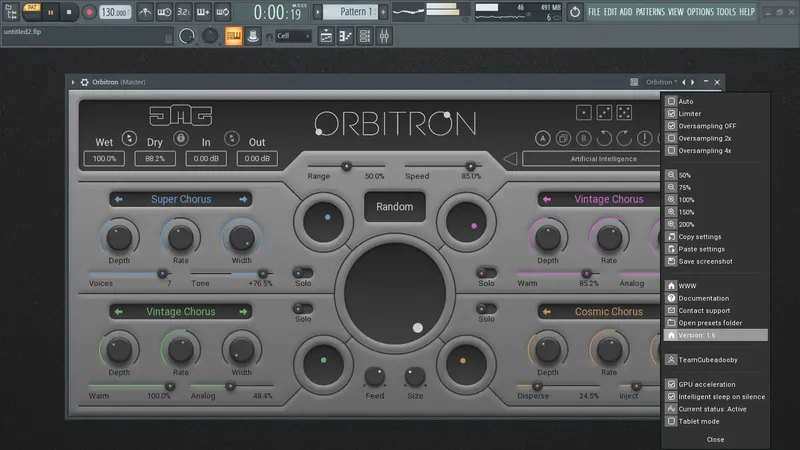Choose Copy settings menu entry
Image resolution: width=800 pixels, height=450 pixels.
pyautogui.click(x=699, y=237)
